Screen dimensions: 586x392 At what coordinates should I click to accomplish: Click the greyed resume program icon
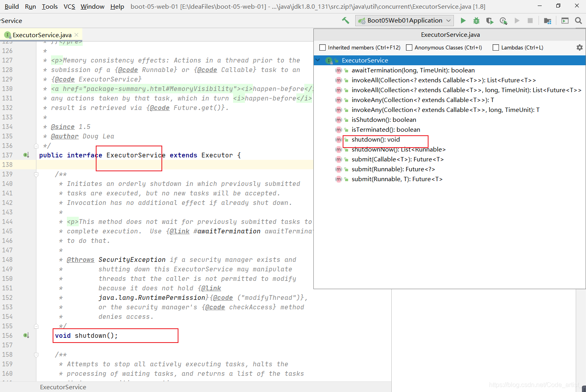(x=517, y=21)
